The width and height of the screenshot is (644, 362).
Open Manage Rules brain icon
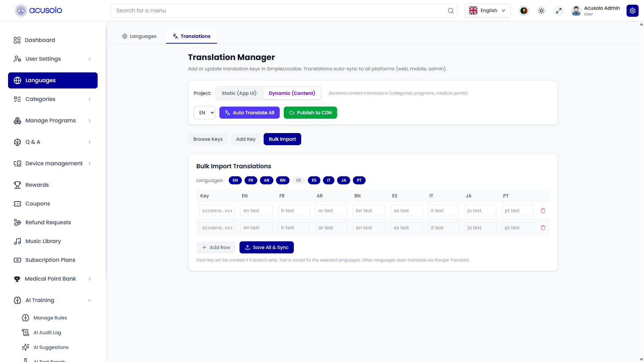[x=25, y=318]
